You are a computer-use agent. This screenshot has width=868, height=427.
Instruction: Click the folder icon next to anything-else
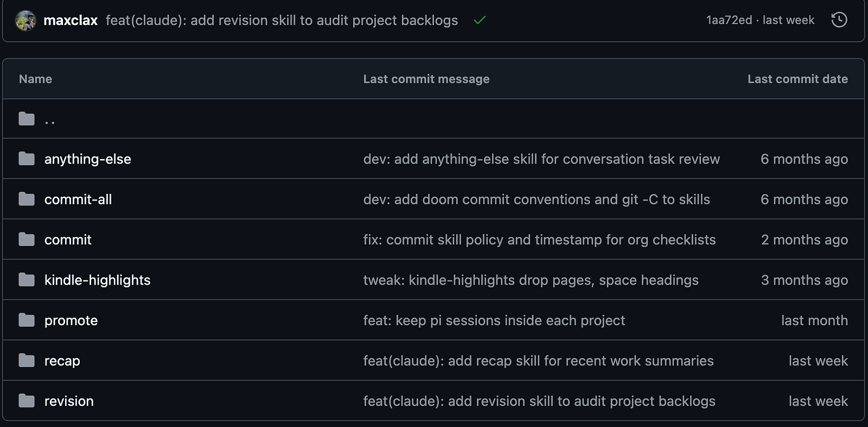pyautogui.click(x=27, y=159)
